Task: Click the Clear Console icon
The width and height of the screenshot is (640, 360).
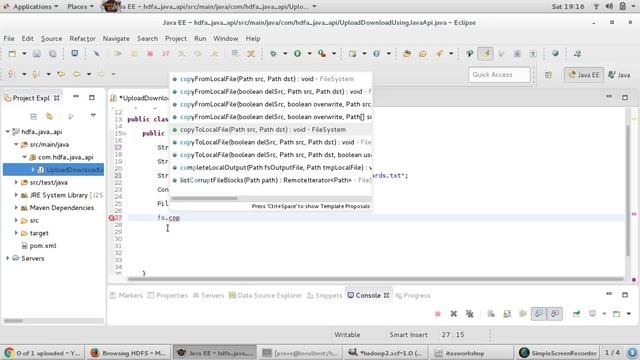Action: (x=491, y=313)
